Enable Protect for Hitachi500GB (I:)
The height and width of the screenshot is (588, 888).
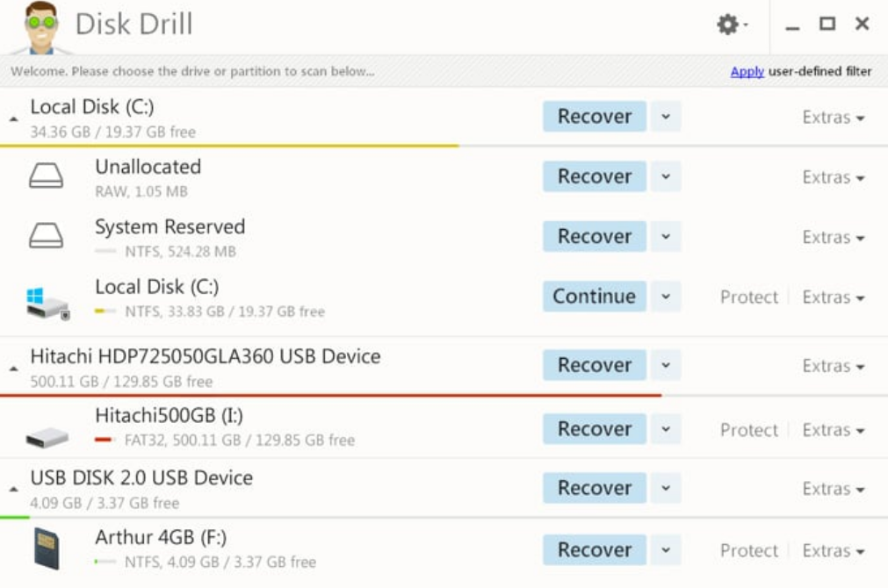[748, 430]
